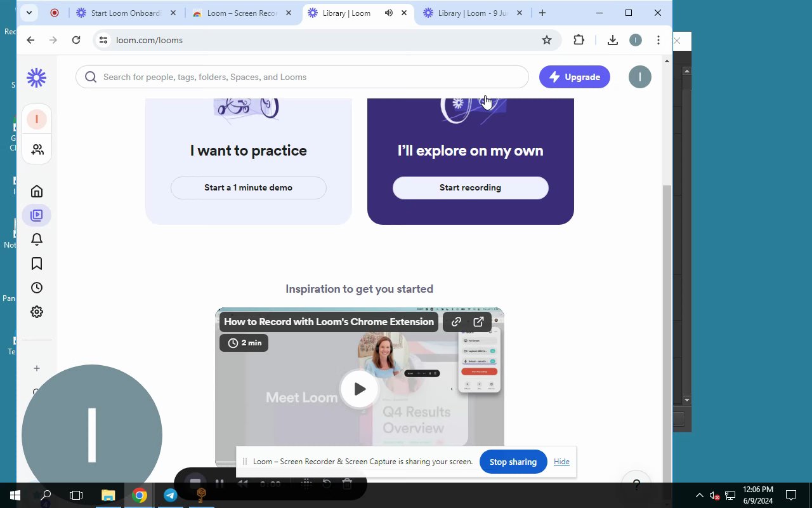
Task: Open a new Chrome tab
Action: click(542, 13)
